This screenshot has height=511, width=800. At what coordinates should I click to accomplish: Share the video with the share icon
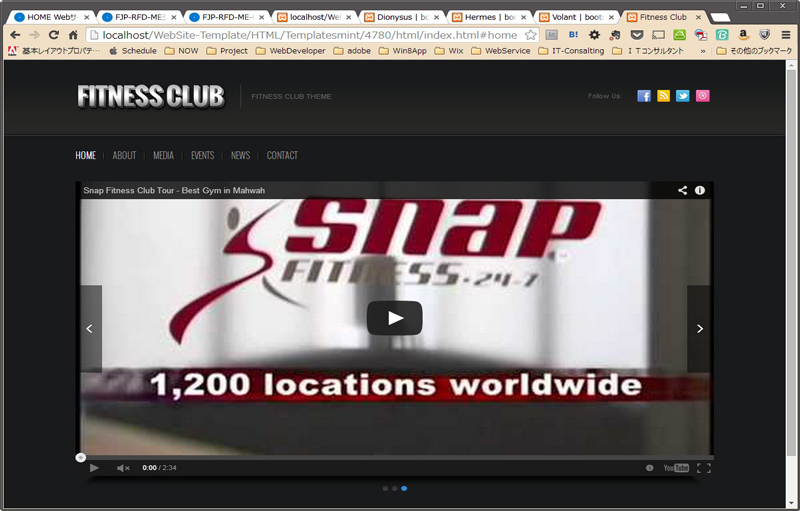coord(682,190)
